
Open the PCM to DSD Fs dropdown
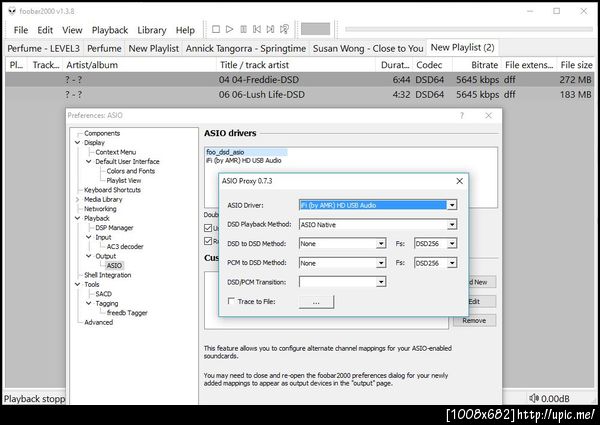coord(452,263)
